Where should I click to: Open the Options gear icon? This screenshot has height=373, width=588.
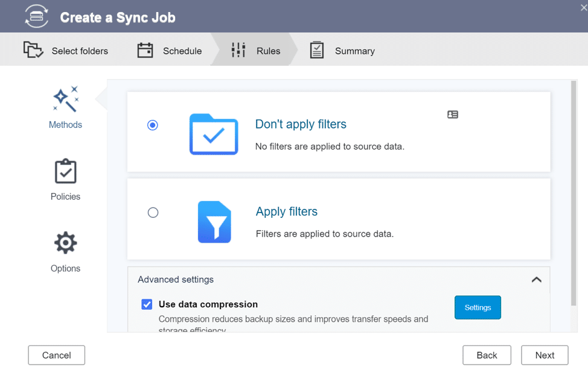[66, 243]
